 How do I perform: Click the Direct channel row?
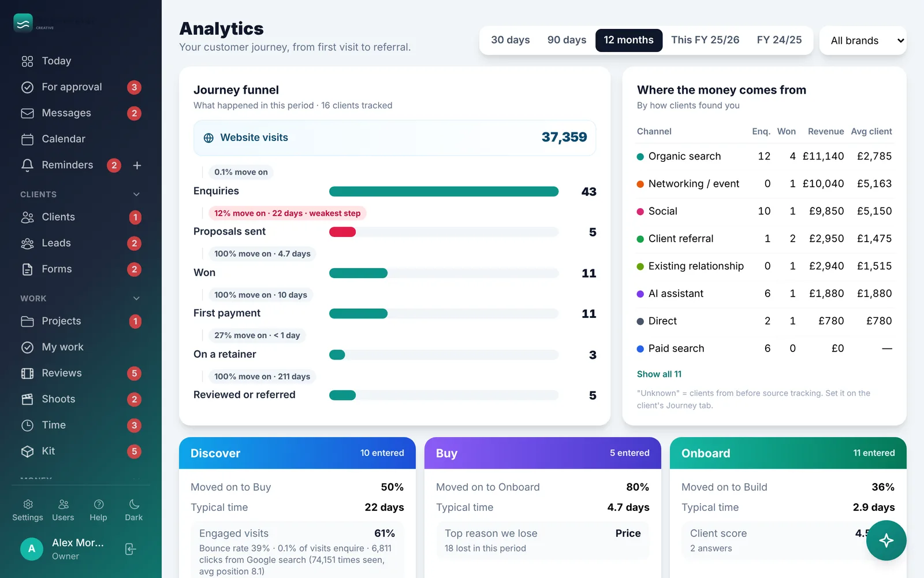pos(765,321)
